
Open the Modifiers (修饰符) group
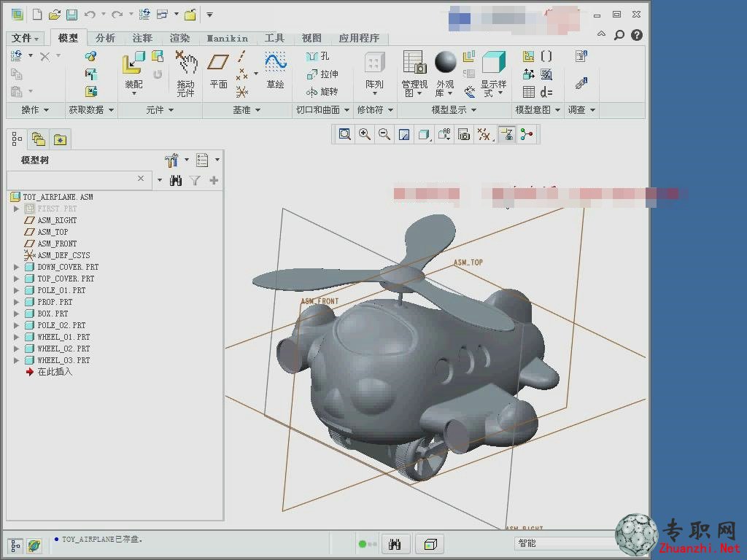pyautogui.click(x=375, y=110)
